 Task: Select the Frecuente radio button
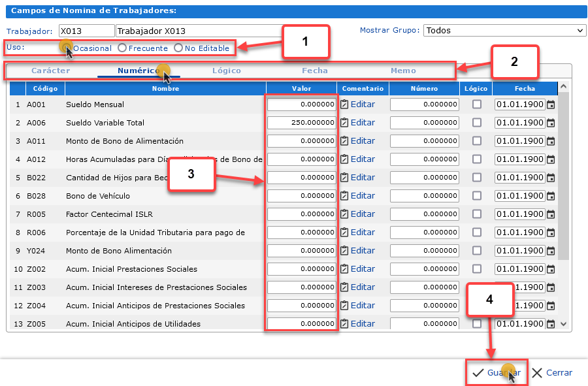pyautogui.click(x=122, y=48)
